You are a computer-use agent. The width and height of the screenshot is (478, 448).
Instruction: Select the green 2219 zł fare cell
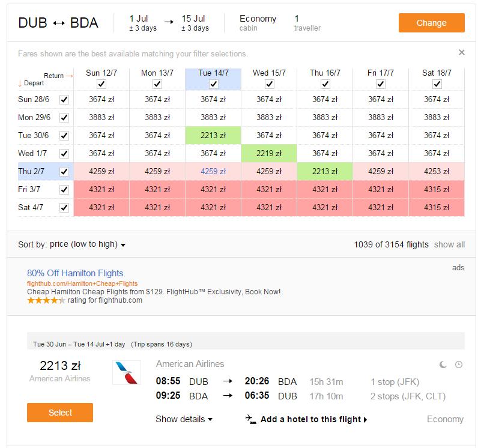point(269,153)
